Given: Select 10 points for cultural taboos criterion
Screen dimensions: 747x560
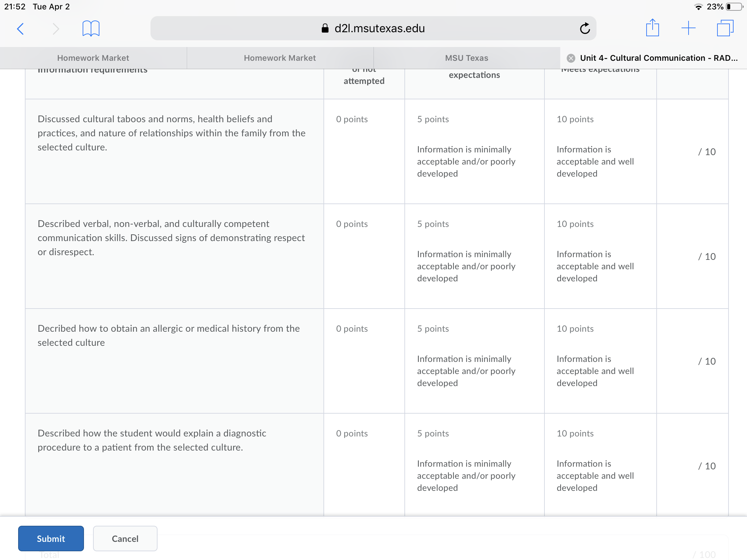Looking at the screenshot, I should (600, 151).
